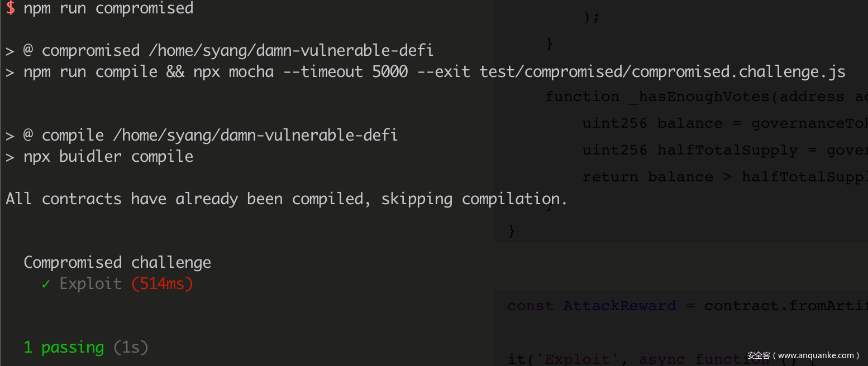868x366 pixels.
Task: Click the 'npx buidler compile' command
Action: point(108,157)
